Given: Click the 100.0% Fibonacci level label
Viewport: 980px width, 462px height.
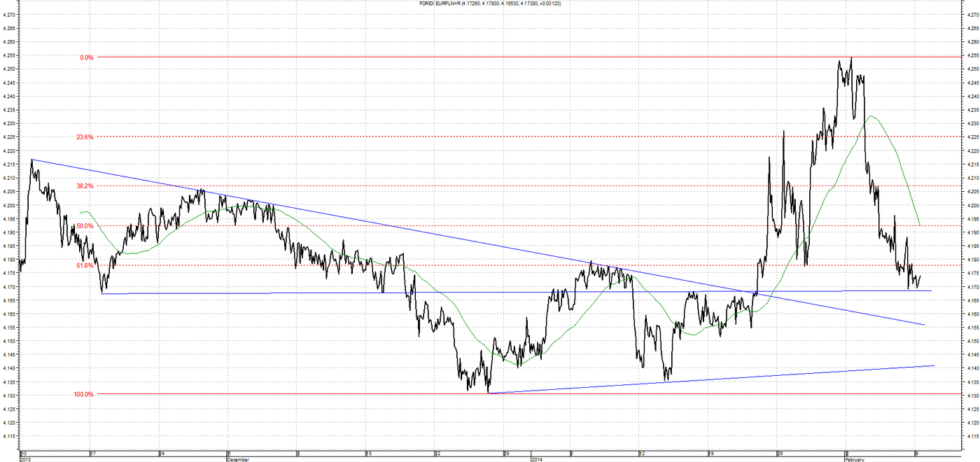Looking at the screenshot, I should [x=83, y=394].
